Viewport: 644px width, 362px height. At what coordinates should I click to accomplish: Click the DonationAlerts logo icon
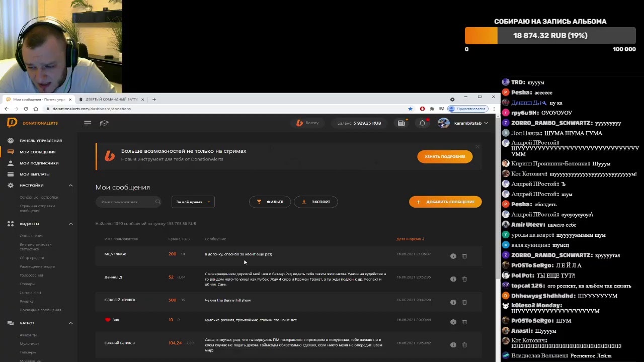pyautogui.click(x=12, y=123)
